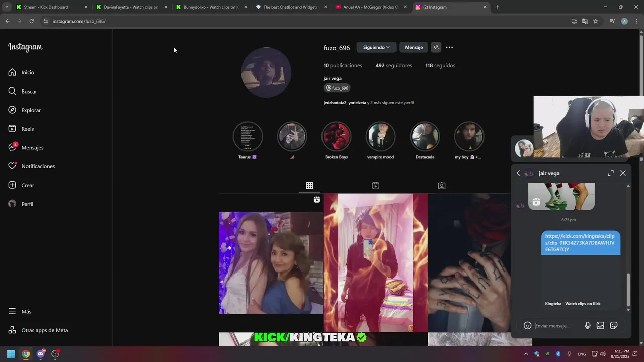This screenshot has width=644, height=362.
Task: Select the posts grid tab
Action: click(309, 186)
